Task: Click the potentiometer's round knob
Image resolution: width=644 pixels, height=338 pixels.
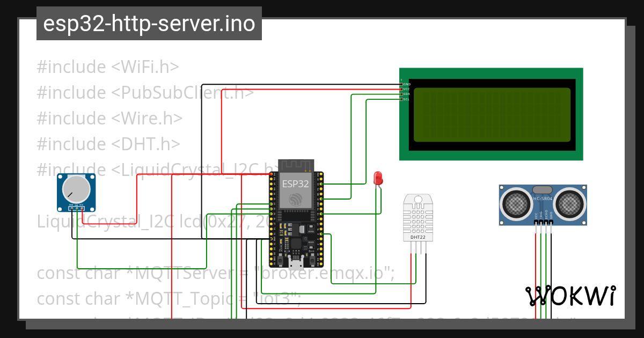Action: pos(76,190)
